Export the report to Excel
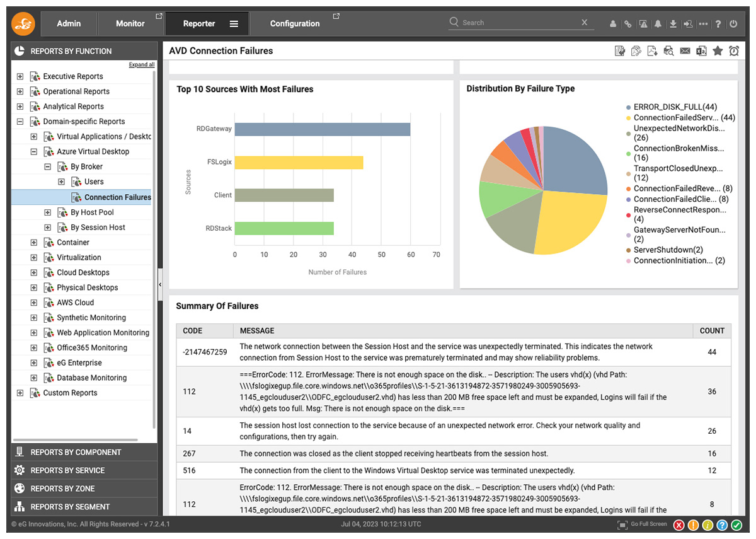756x539 pixels. (701, 51)
